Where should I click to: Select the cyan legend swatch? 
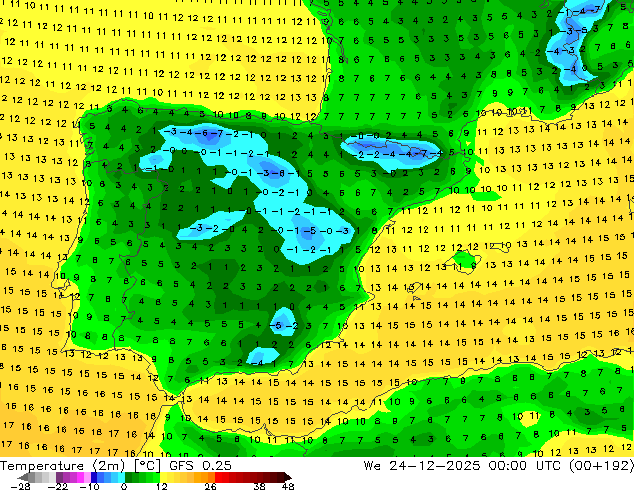point(121,477)
